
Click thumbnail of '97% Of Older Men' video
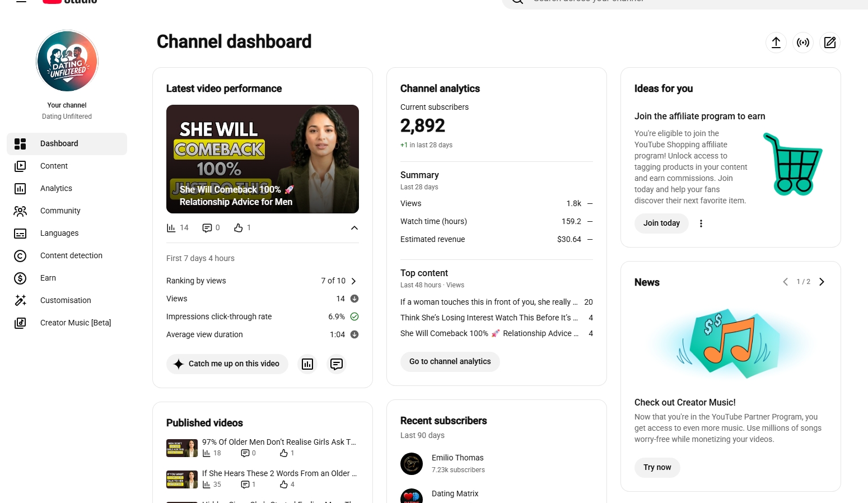182,448
